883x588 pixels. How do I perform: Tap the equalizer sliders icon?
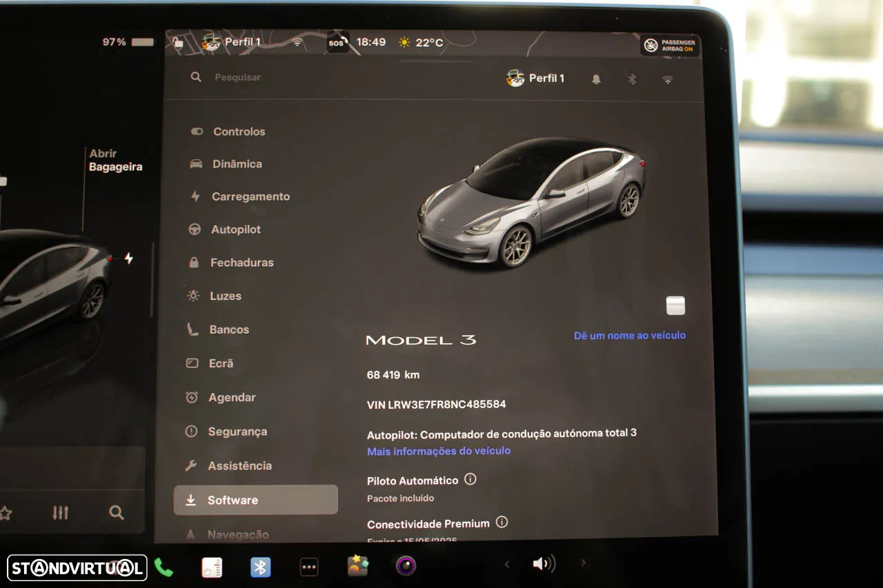coord(61,512)
